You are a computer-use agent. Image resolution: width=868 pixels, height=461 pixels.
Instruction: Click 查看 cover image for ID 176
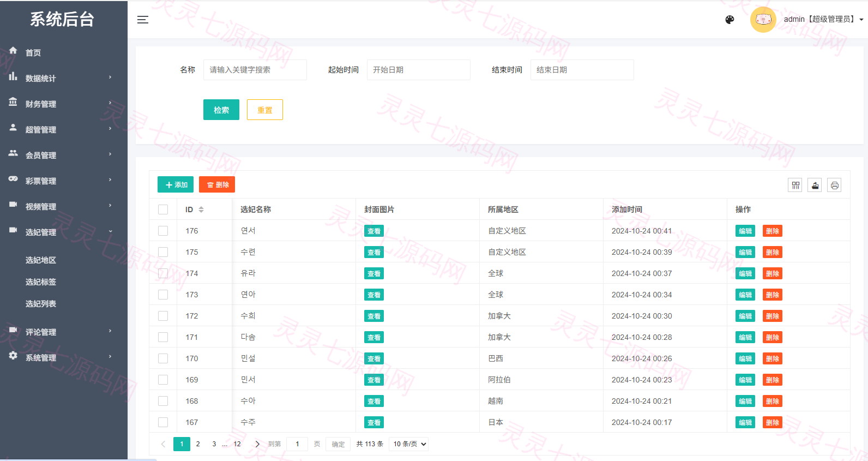(374, 231)
